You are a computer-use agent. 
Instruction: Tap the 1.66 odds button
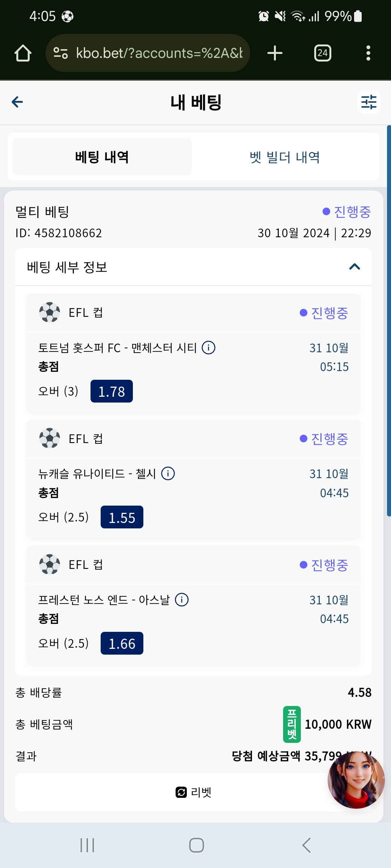pyautogui.click(x=122, y=643)
